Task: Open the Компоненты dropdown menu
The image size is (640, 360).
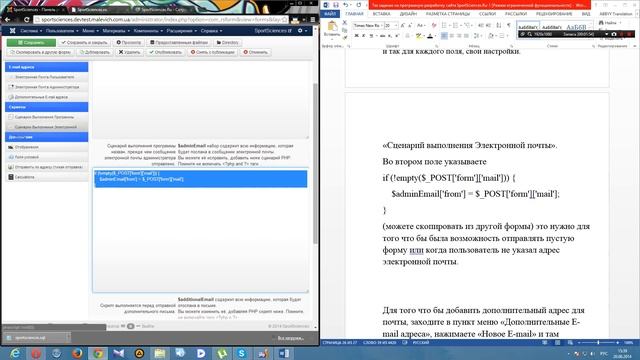Action: pos(148,31)
